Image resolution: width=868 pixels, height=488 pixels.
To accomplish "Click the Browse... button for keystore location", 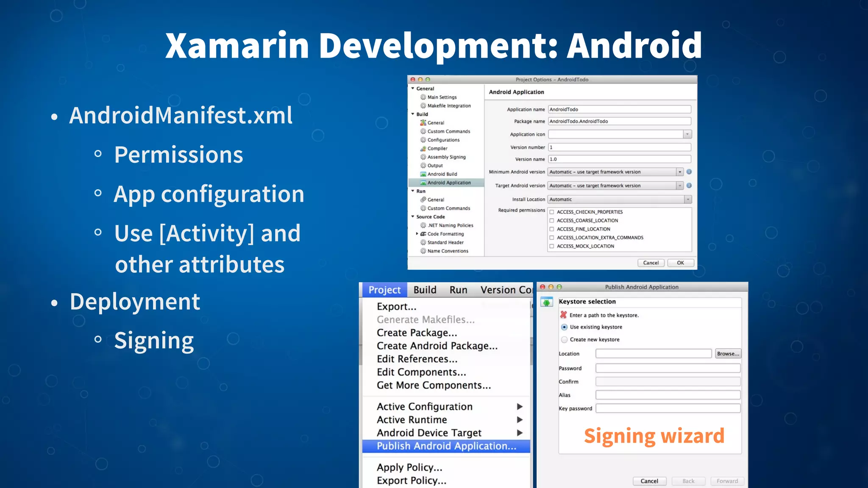I will (728, 354).
